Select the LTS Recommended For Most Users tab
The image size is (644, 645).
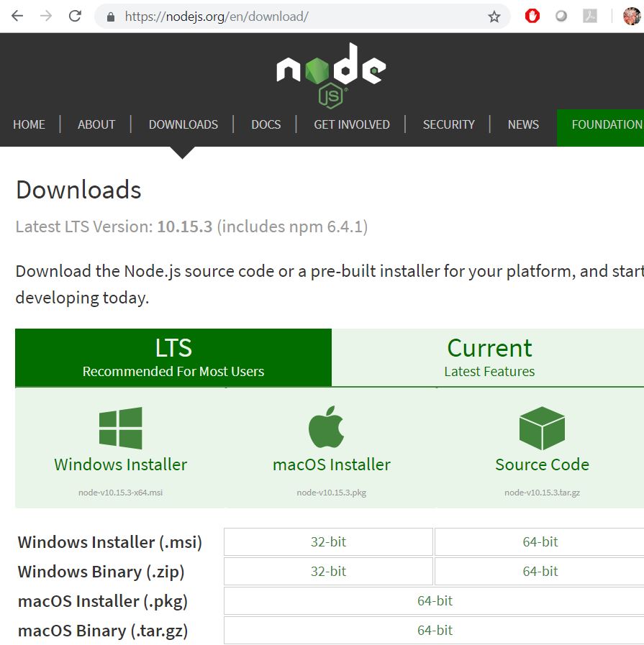(173, 357)
